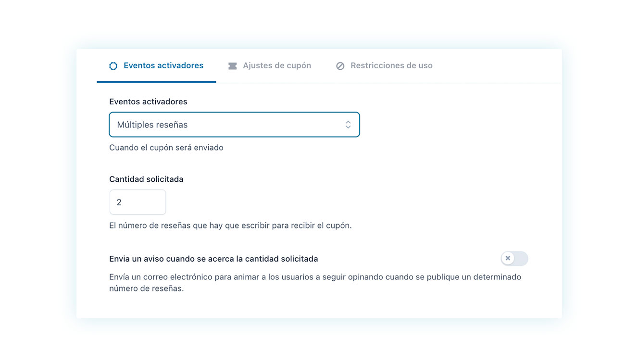Click the 'El número de reseñas' help text
The width and height of the screenshot is (625, 364).
(230, 225)
